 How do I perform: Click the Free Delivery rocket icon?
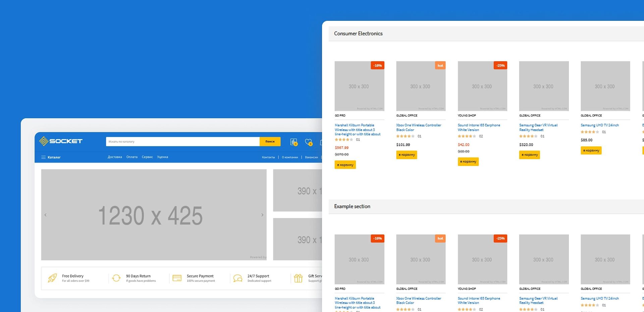tap(52, 278)
